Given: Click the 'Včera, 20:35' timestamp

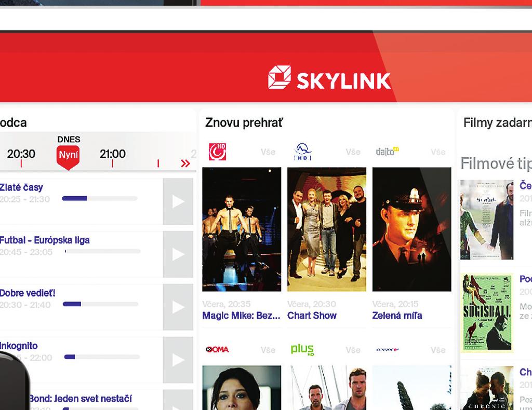Looking at the screenshot, I should [x=227, y=304].
